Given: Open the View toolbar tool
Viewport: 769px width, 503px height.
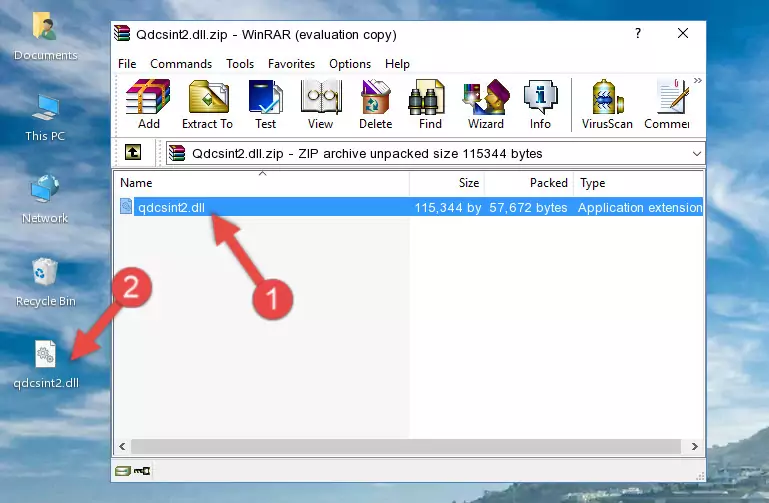Looking at the screenshot, I should click(321, 104).
